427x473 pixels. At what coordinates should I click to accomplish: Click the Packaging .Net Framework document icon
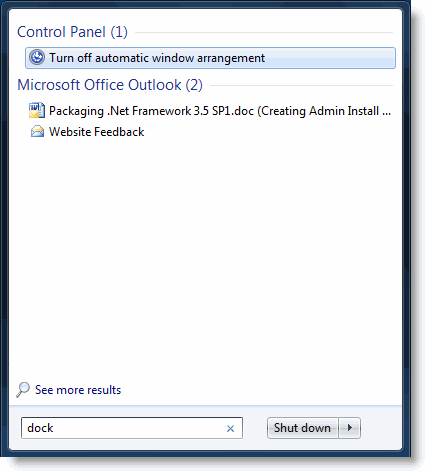(37, 110)
